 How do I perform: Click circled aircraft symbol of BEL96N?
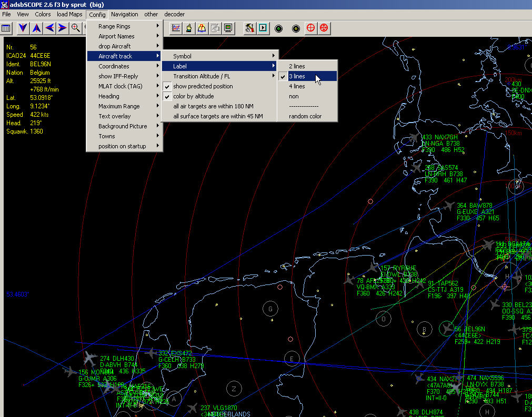[447, 328]
